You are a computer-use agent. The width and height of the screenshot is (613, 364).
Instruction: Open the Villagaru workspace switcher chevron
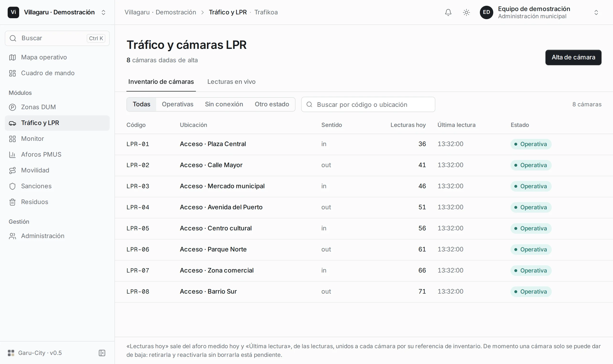coord(103,12)
